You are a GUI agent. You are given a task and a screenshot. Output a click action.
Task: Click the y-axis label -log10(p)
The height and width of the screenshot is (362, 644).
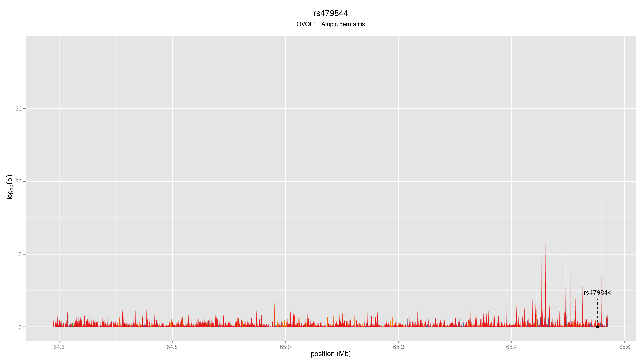pos(10,188)
